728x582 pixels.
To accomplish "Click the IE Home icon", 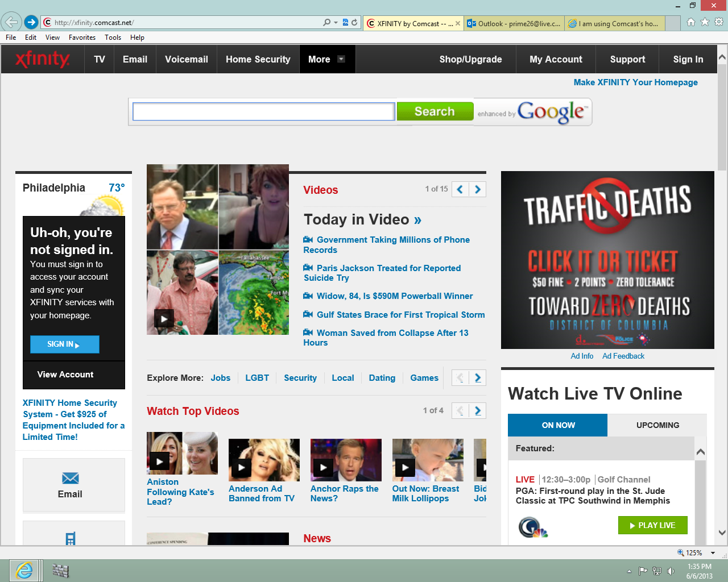I will point(690,22).
